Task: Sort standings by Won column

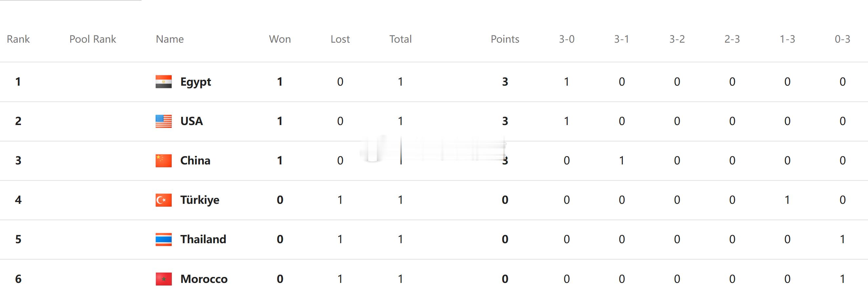Action: click(280, 39)
